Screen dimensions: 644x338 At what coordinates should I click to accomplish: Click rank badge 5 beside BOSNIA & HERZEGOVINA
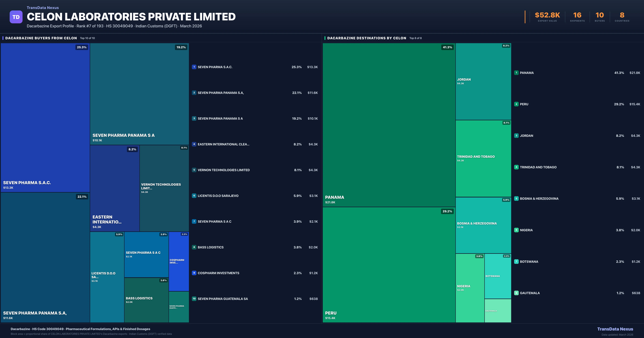click(516, 199)
